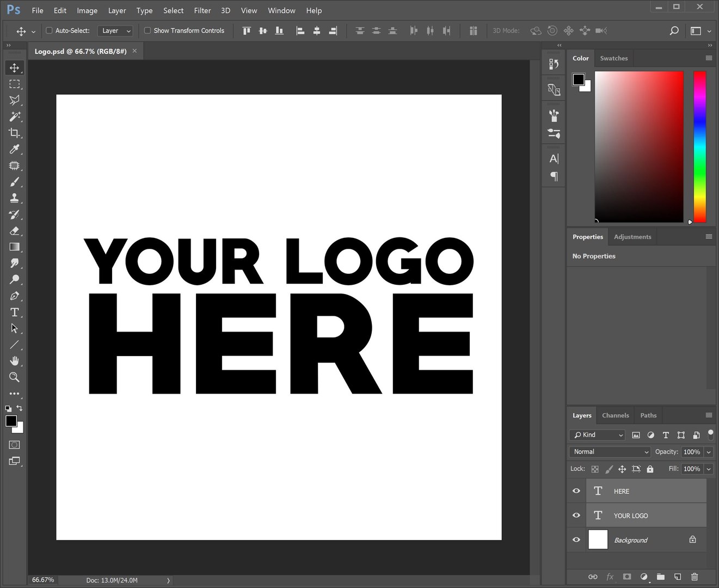Select the Pen tool
This screenshot has width=719, height=588.
pos(14,296)
